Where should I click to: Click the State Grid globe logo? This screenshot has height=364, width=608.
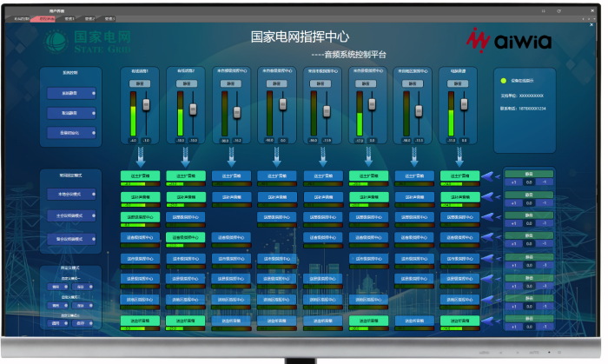tap(56, 41)
